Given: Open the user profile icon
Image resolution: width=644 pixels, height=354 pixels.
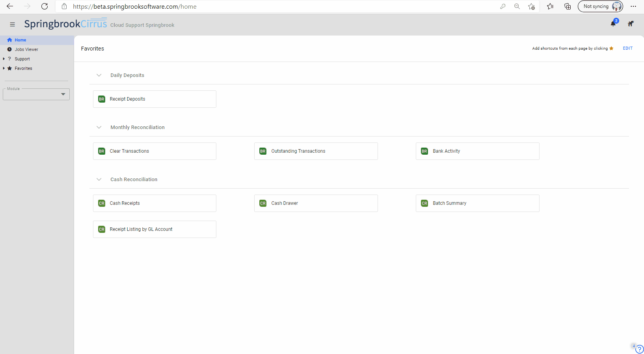Looking at the screenshot, I should [631, 24].
